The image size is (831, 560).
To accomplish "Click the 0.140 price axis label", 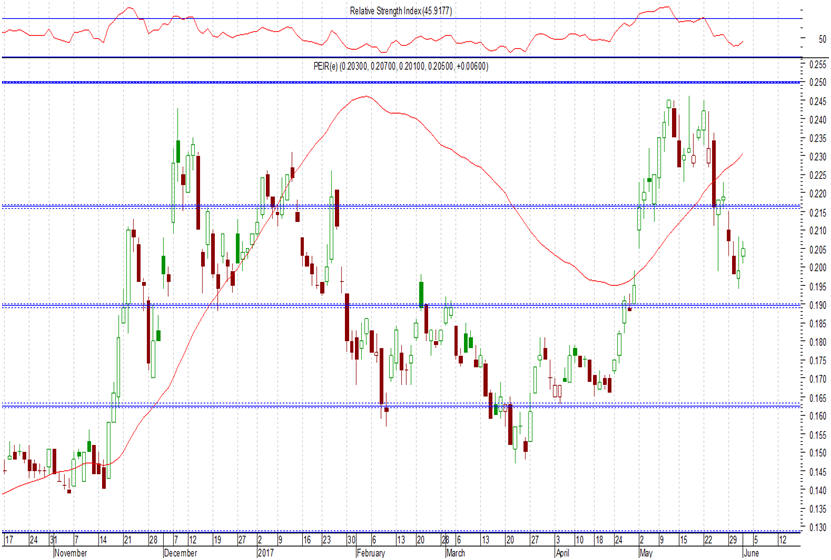I will pos(818,491).
